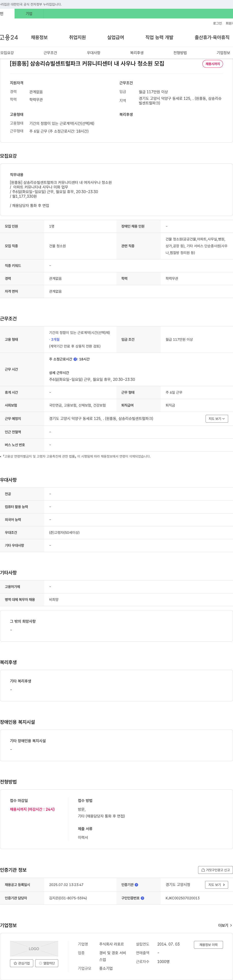Click the 로그인 link
The height and width of the screenshot is (980, 233).
pos(217,23)
